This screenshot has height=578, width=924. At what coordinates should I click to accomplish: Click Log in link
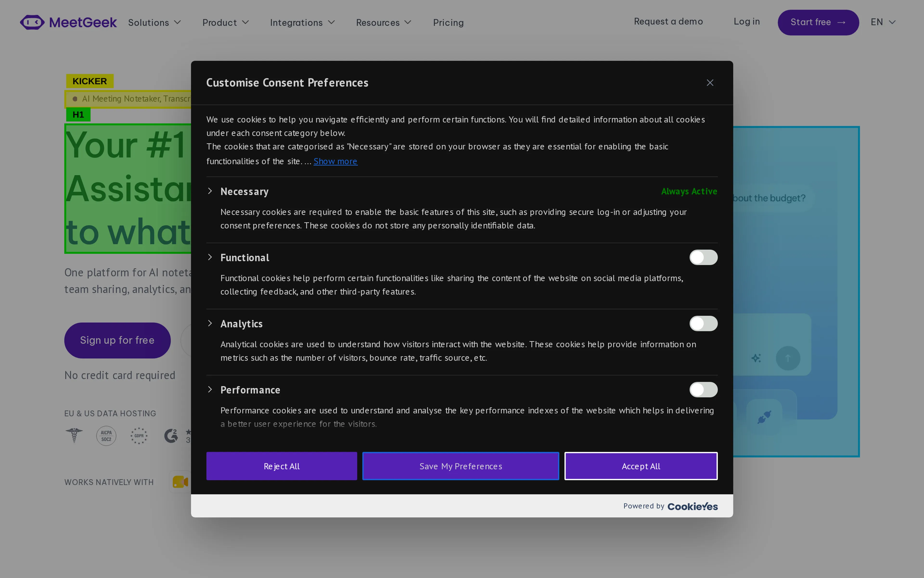pos(746,21)
